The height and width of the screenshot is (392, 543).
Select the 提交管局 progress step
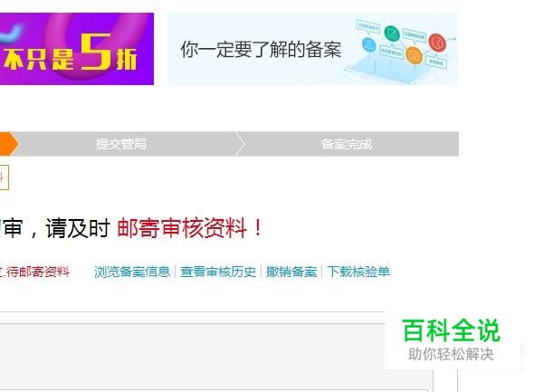point(121,144)
